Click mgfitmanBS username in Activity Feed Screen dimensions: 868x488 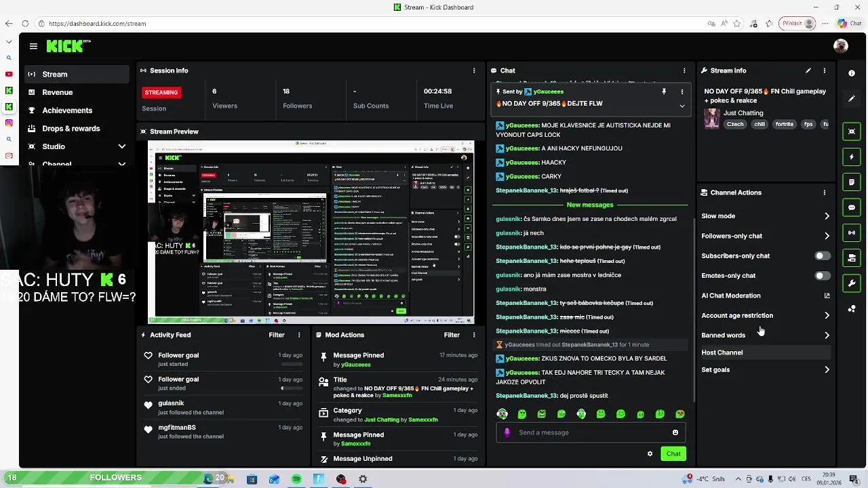coord(177,428)
